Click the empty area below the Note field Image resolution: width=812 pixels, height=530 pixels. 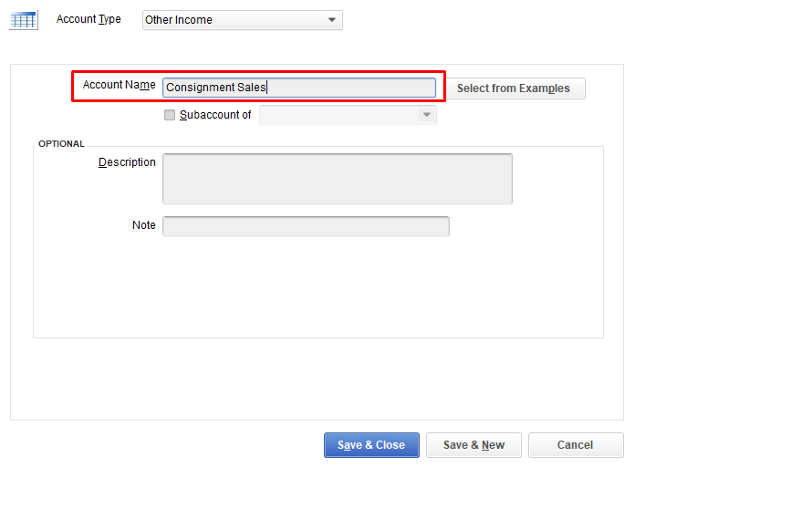point(318,287)
